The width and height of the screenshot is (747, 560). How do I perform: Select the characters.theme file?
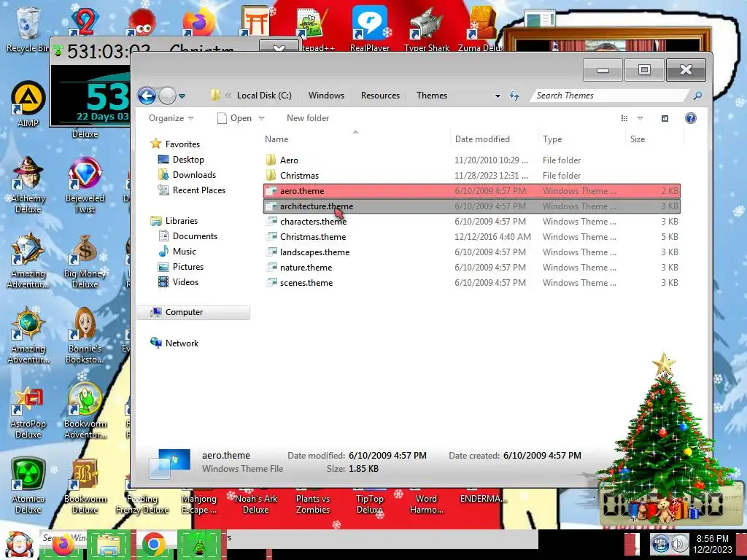click(x=472, y=222)
